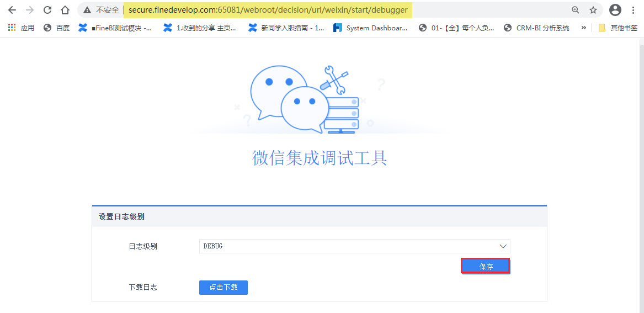Click the 点击下载 download button
The height and width of the screenshot is (313, 644).
click(223, 288)
